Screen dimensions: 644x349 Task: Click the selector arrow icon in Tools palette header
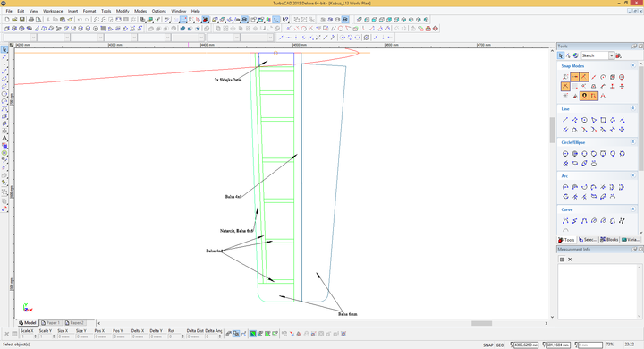click(561, 55)
